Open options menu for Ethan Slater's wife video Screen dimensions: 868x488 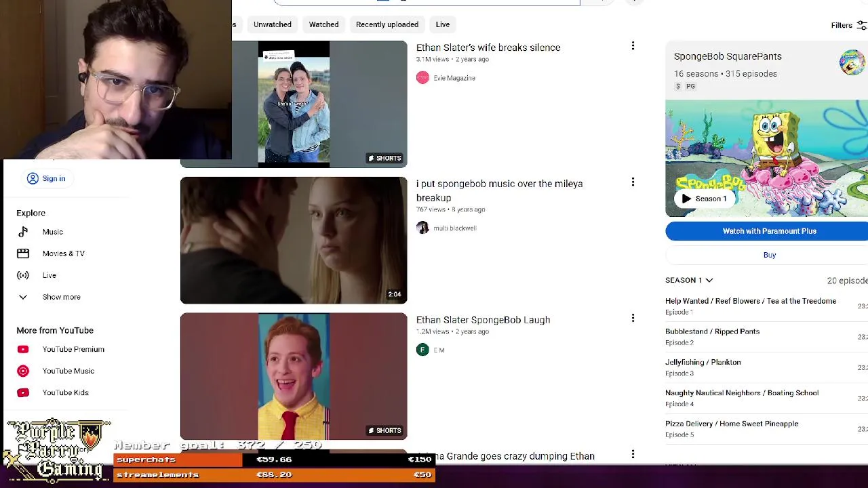point(633,46)
